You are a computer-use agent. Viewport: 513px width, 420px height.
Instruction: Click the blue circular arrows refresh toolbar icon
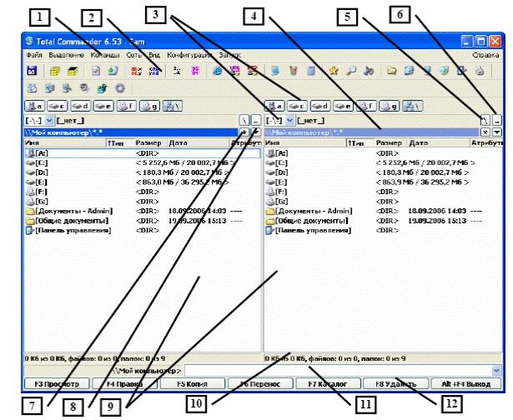pos(409,70)
